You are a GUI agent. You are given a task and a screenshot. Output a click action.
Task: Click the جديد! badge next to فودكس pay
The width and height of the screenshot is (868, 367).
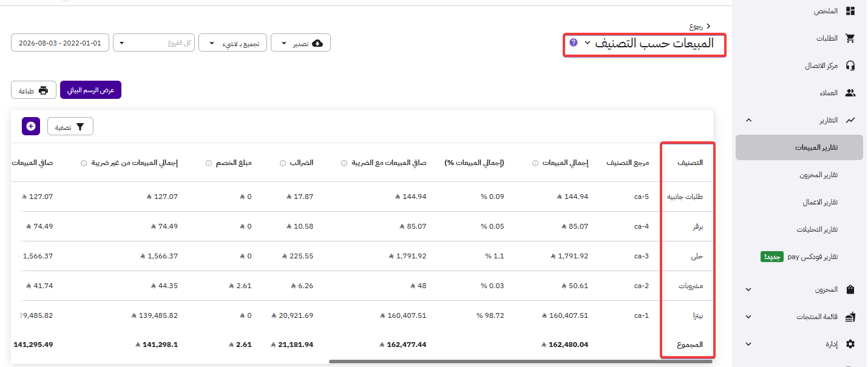pyautogui.click(x=772, y=257)
